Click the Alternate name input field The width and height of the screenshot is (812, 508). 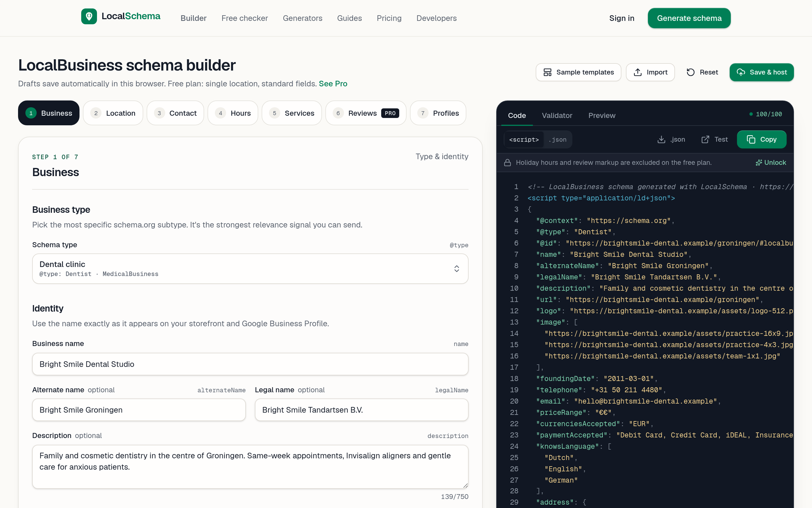click(x=139, y=410)
